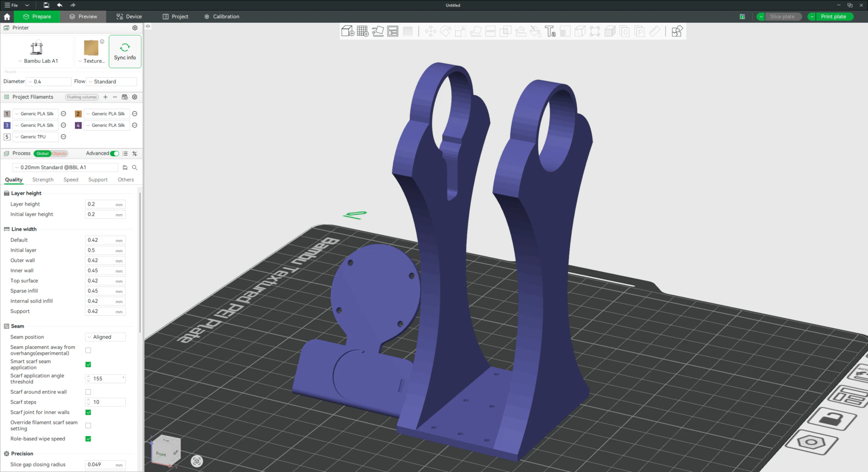Uncheck Smart scarf seam application

pyautogui.click(x=88, y=365)
